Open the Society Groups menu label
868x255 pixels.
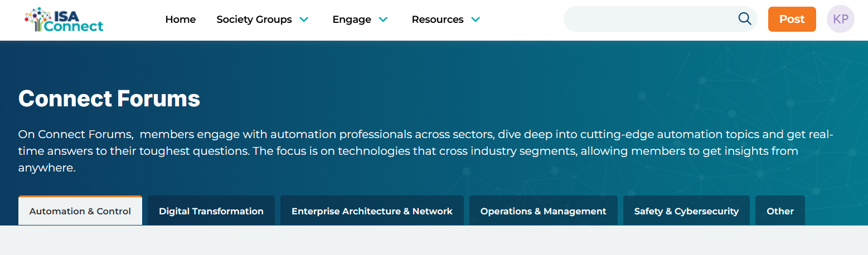coord(254,19)
